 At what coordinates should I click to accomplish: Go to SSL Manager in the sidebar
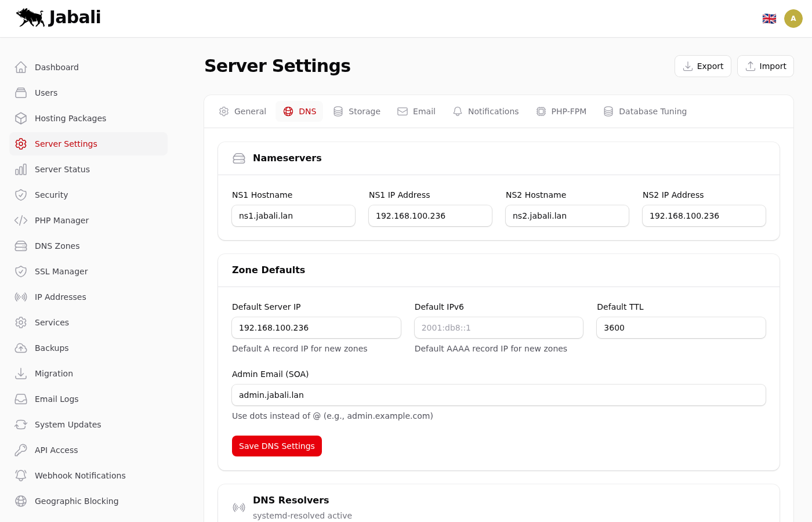pyautogui.click(x=61, y=271)
